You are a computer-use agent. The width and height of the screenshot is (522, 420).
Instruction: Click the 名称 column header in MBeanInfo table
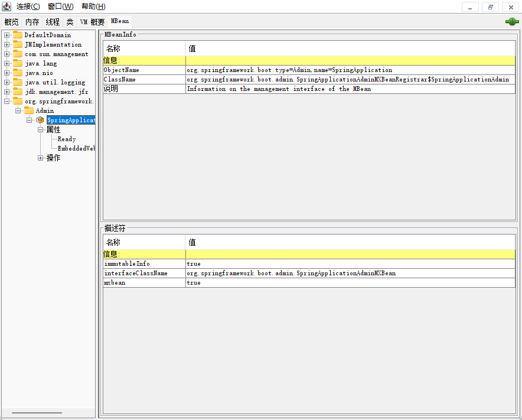[144, 48]
